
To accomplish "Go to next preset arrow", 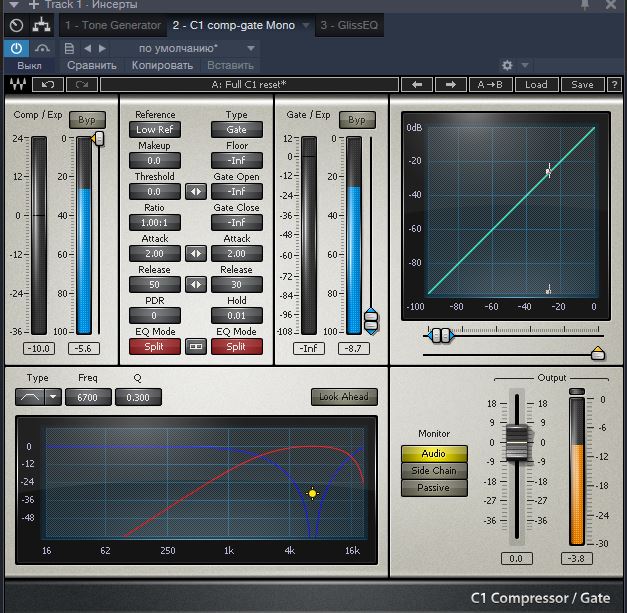I will [102, 49].
